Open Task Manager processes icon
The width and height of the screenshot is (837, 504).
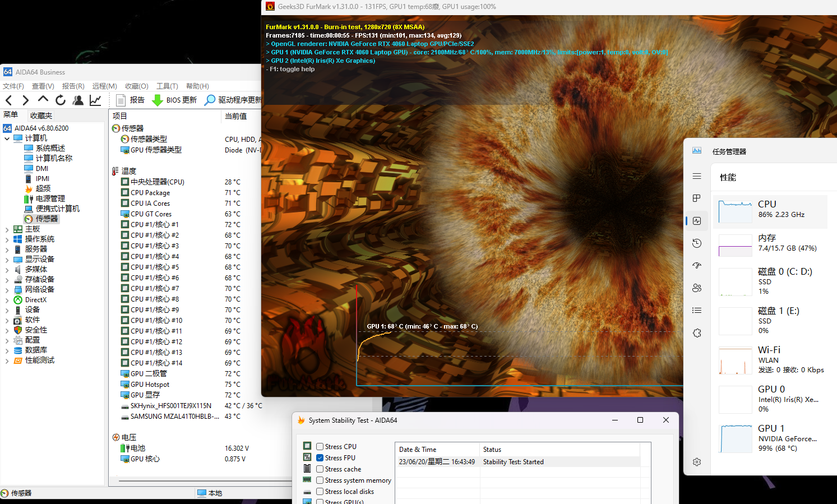[x=697, y=198]
